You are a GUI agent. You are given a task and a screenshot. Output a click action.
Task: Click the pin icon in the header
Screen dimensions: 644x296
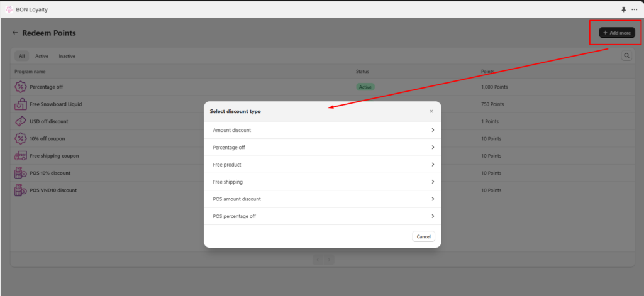[x=623, y=9]
